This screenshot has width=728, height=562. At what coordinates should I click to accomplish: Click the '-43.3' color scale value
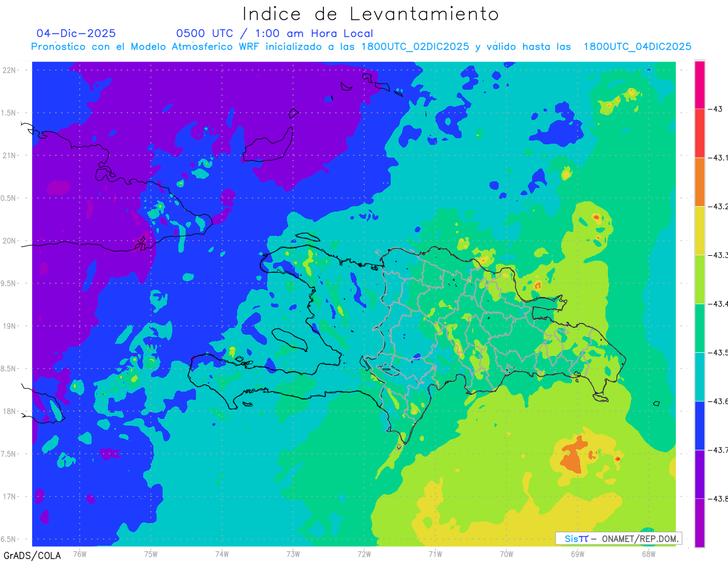719,255
